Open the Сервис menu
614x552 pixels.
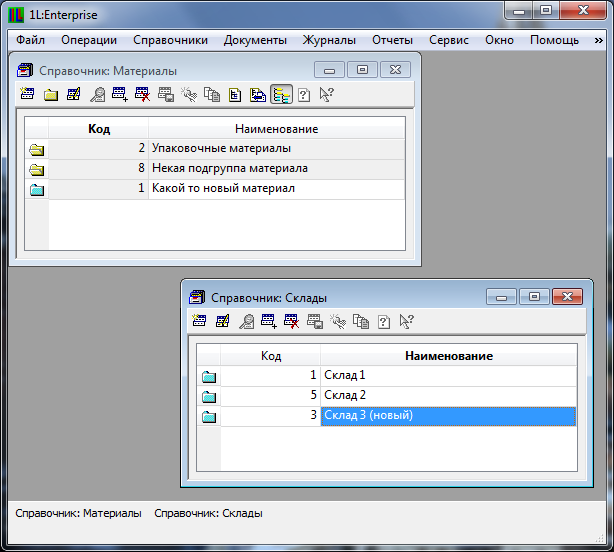coord(449,40)
